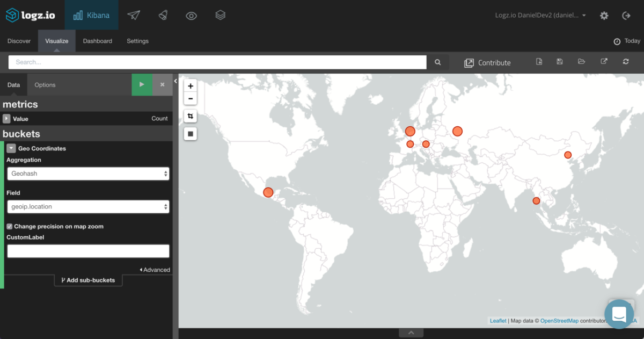Screen dimensions: 644x339
Task: Click the map zoom in plus button
Action: click(x=191, y=86)
